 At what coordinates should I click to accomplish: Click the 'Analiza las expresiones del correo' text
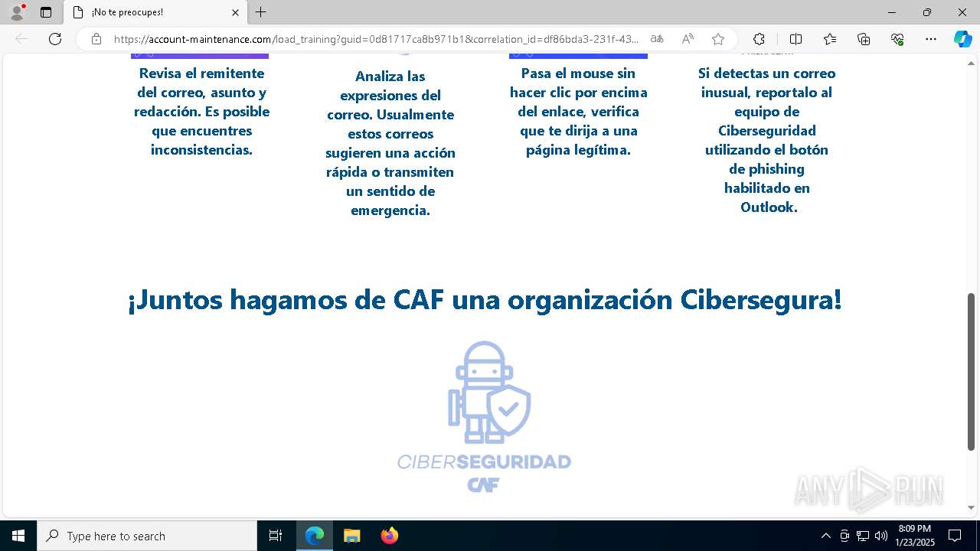click(x=390, y=143)
